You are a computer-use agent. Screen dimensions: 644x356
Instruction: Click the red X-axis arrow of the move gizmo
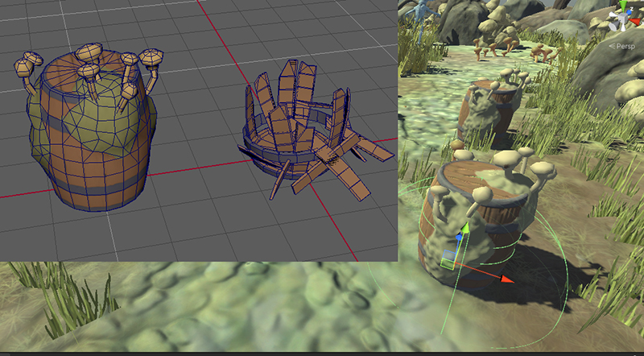pos(507,279)
